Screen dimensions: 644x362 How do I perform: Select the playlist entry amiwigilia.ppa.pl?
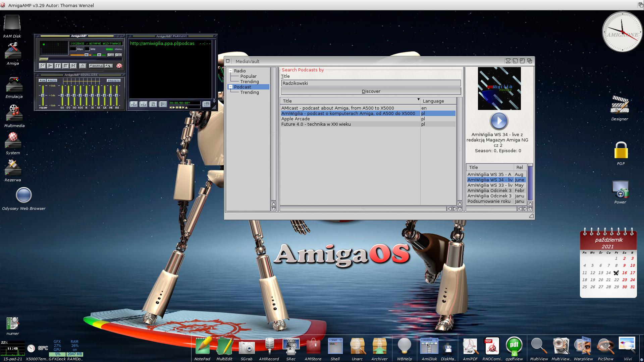pyautogui.click(x=170, y=43)
